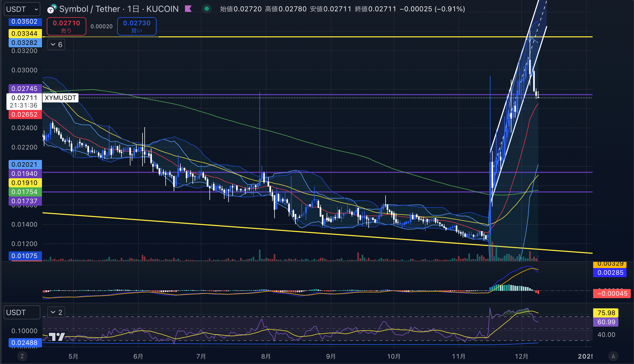Click the 40.00 RSI scale value
The image size is (634, 364).
click(x=606, y=335)
